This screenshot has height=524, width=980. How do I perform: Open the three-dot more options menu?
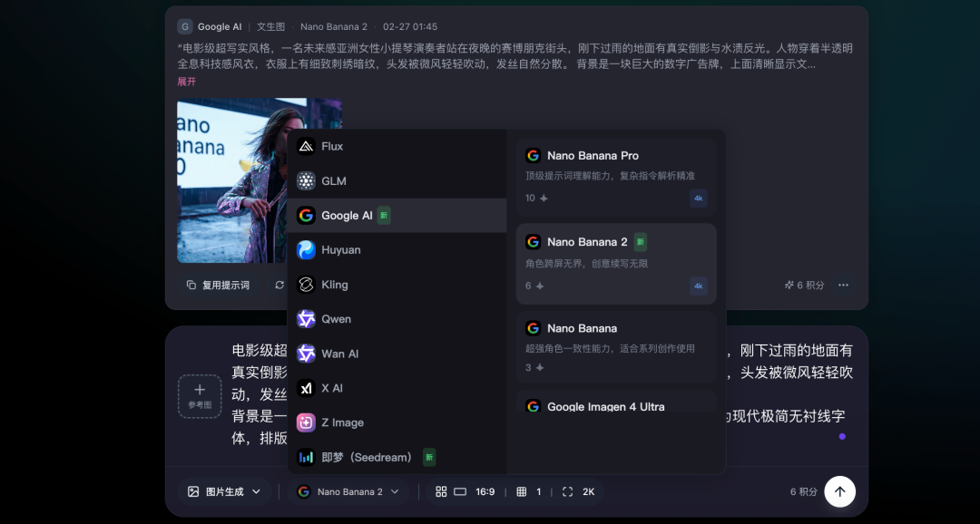843,285
